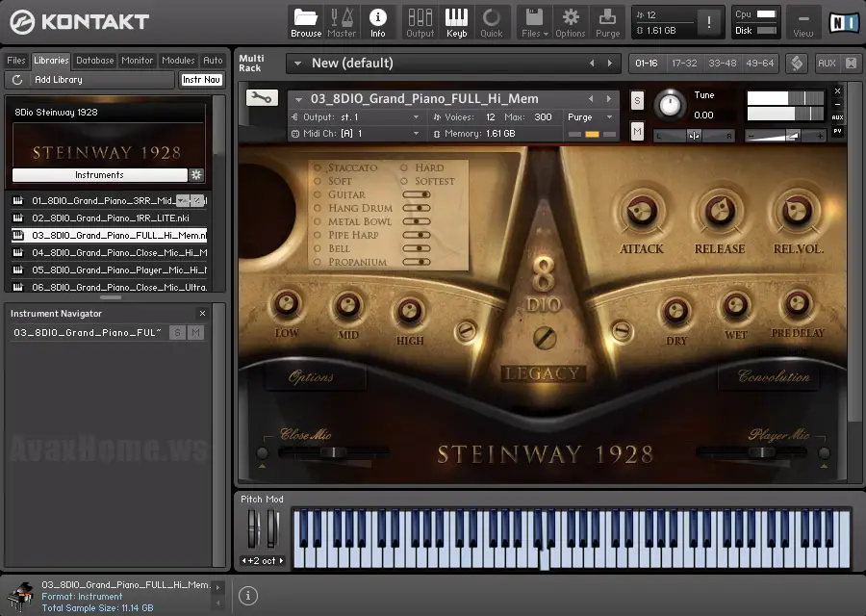Select 02_8DIO_Grand_Piano_1RR_LITE.nki in library list
866x616 pixels.
[x=110, y=218]
